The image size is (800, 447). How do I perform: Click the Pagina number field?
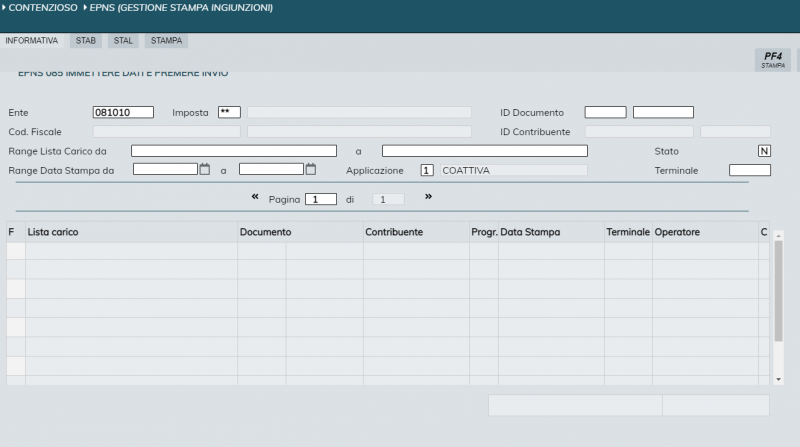point(321,199)
